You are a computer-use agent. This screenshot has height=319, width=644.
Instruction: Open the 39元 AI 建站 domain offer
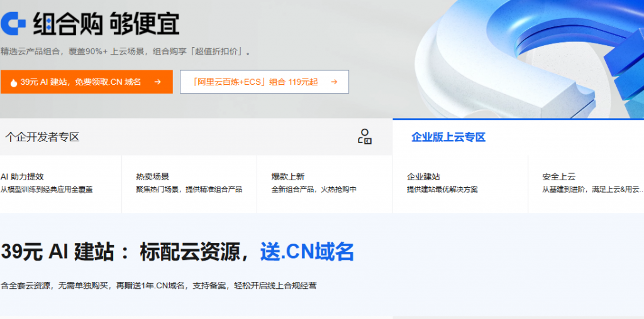click(82, 82)
